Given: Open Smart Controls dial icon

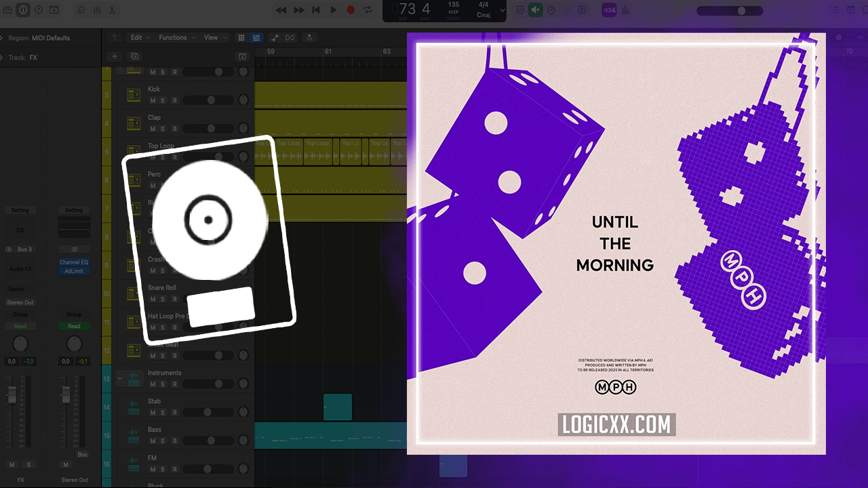Looking at the screenshot, I should (81, 10).
